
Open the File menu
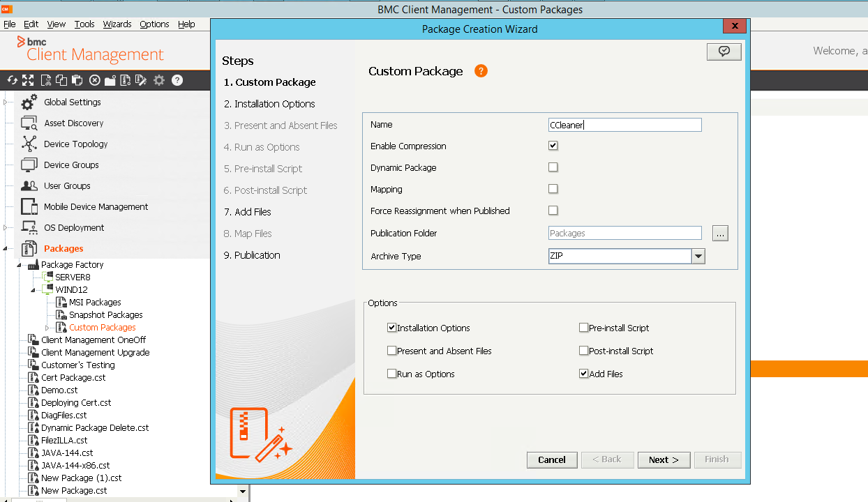point(9,24)
